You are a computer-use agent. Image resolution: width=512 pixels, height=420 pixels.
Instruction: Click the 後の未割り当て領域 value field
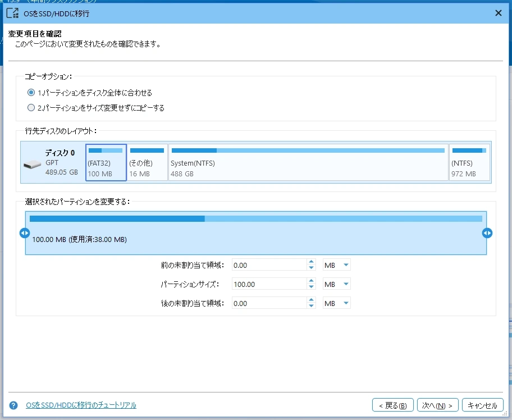[269, 303]
